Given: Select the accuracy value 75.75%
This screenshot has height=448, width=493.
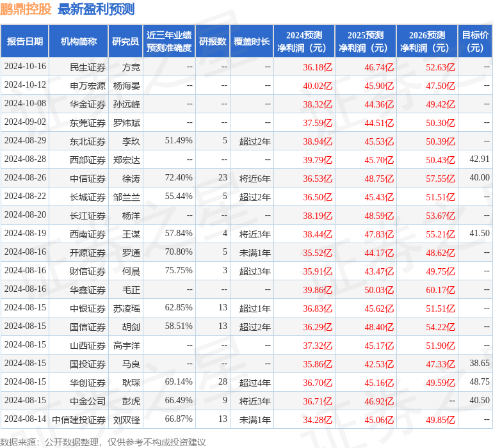Looking at the screenshot, I should (179, 270).
